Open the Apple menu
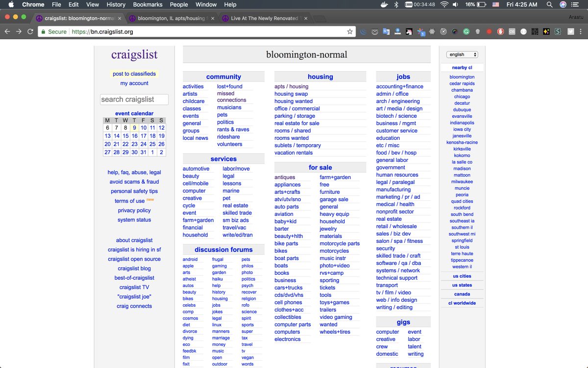Viewport: 588px width, 368px height. pyautogui.click(x=10, y=4)
